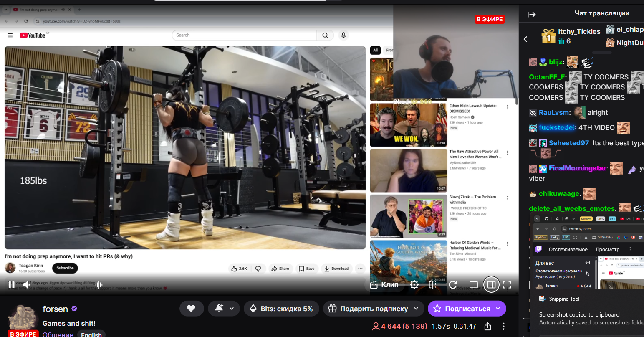Click the Bits: скидка 5% button

pyautogui.click(x=281, y=309)
